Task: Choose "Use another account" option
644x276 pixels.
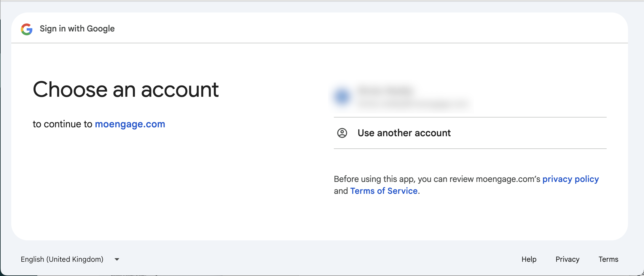Action: point(404,133)
